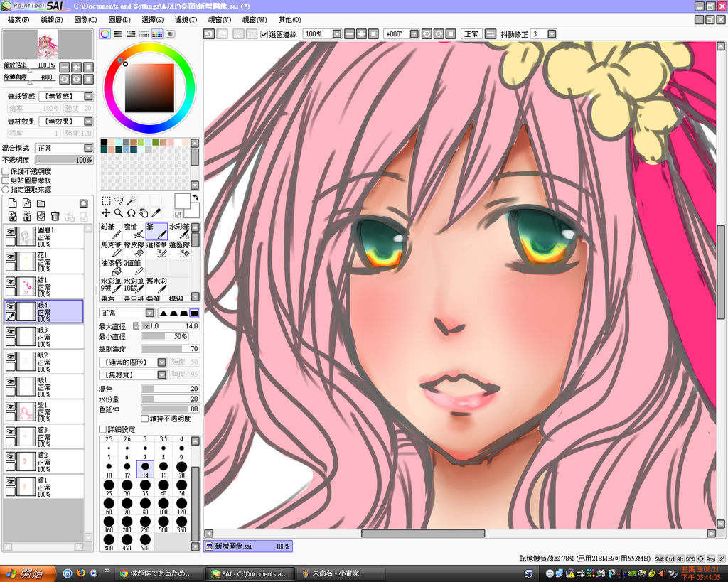
Task: Select the rectangular selection tool
Action: pyautogui.click(x=107, y=200)
